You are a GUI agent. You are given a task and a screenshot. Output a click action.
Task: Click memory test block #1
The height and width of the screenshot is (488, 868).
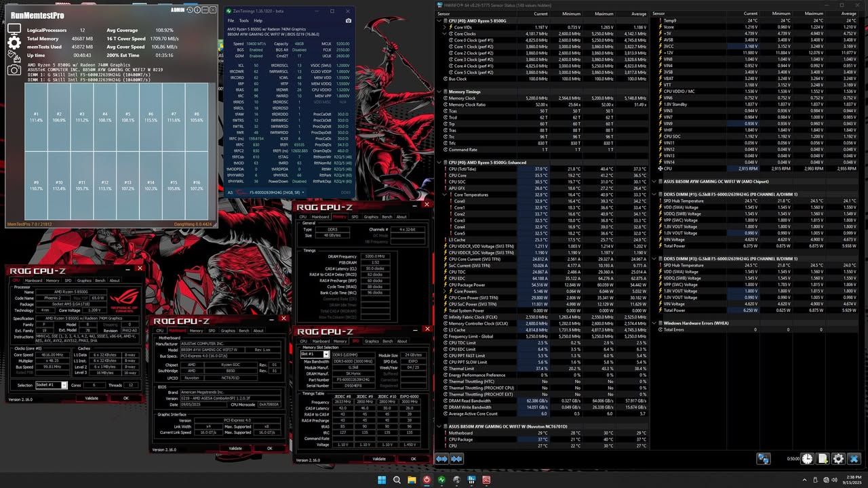(x=36, y=117)
